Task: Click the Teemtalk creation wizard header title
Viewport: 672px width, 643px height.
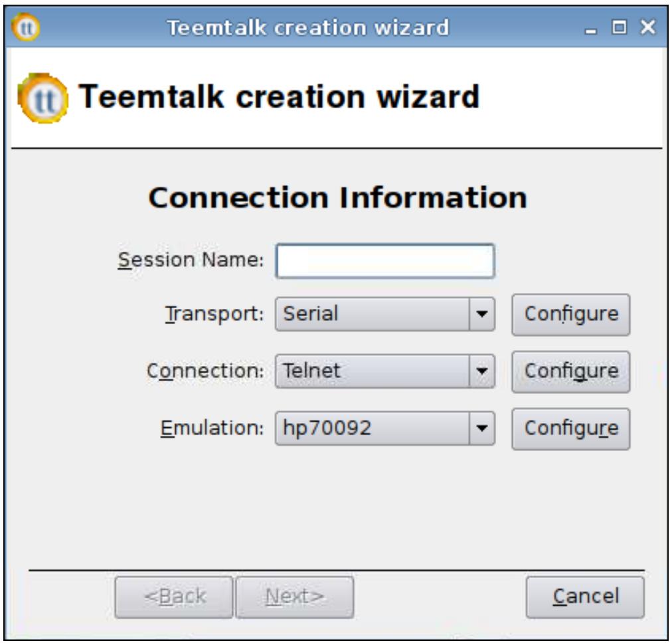Action: click(x=279, y=97)
